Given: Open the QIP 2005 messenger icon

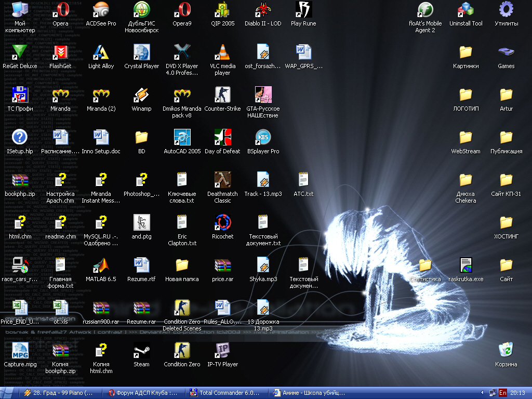Looking at the screenshot, I should [x=222, y=9].
